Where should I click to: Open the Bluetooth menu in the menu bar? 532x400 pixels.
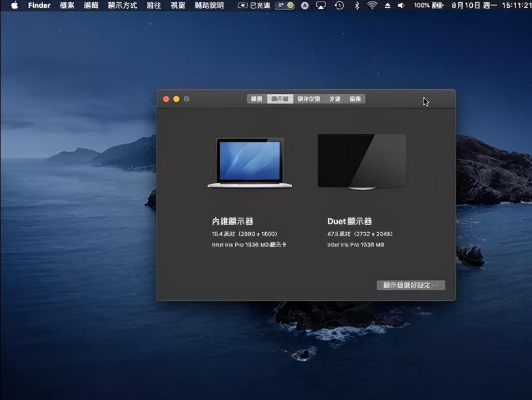point(357,6)
